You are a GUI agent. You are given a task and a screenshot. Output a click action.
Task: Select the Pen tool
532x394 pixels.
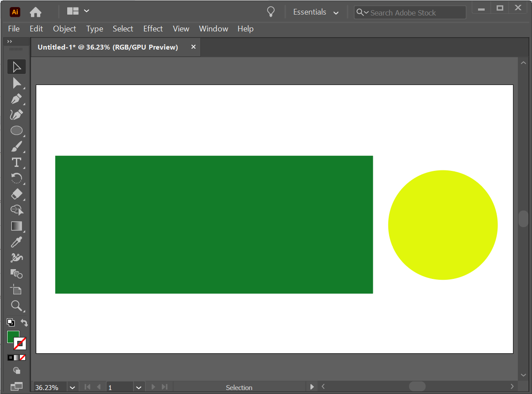tap(16, 99)
